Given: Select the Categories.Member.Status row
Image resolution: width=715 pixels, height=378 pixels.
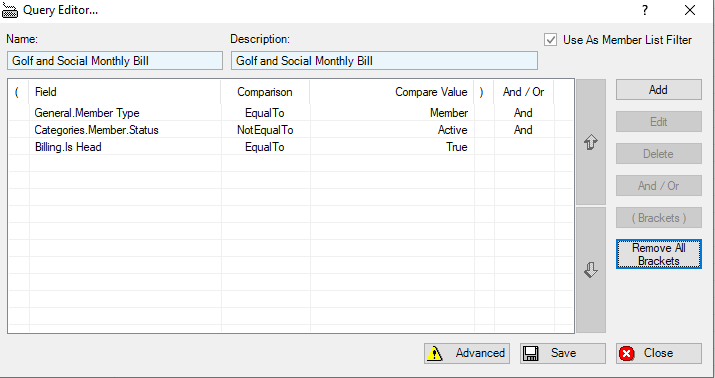Looking at the screenshot, I should tap(290, 130).
